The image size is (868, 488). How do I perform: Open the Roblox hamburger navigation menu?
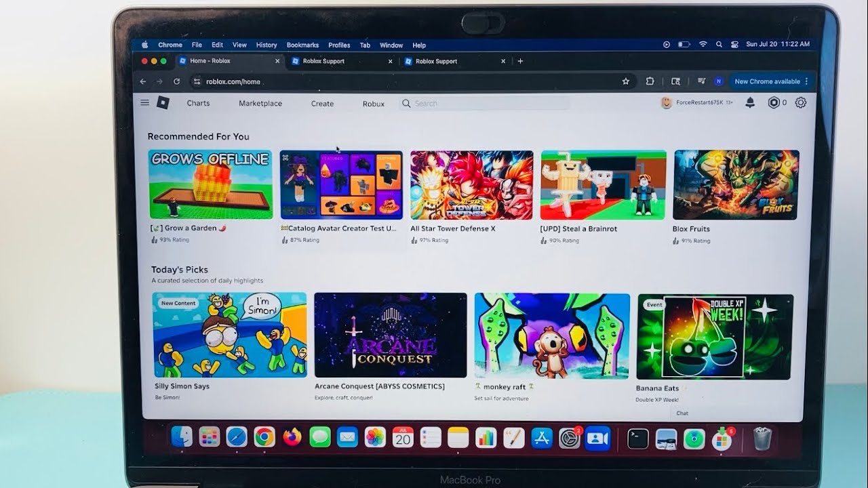coord(144,103)
